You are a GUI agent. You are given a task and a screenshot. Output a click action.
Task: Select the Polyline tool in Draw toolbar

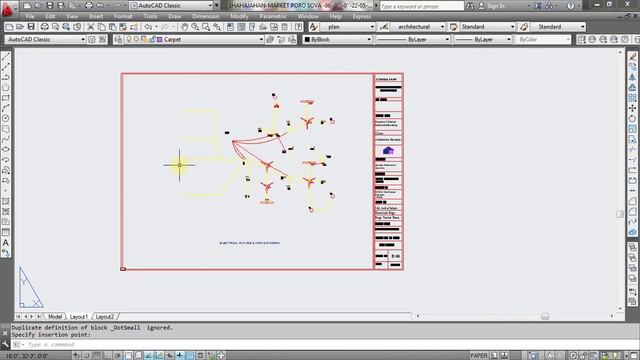pyautogui.click(x=6, y=77)
